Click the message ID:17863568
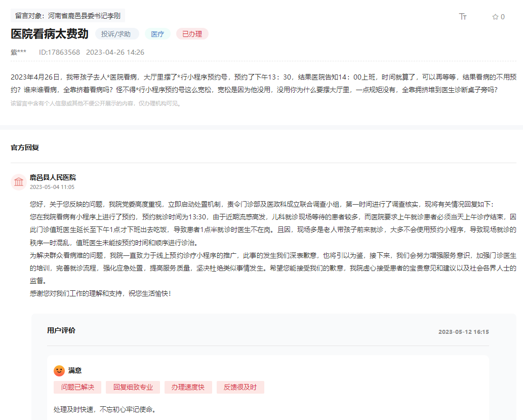This screenshot has height=420, width=523. coord(59,52)
